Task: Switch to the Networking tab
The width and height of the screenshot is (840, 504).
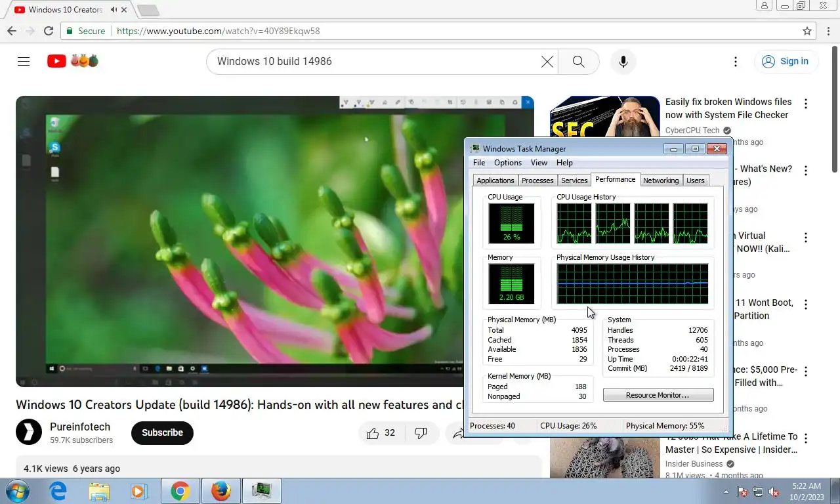Action: coord(661,180)
